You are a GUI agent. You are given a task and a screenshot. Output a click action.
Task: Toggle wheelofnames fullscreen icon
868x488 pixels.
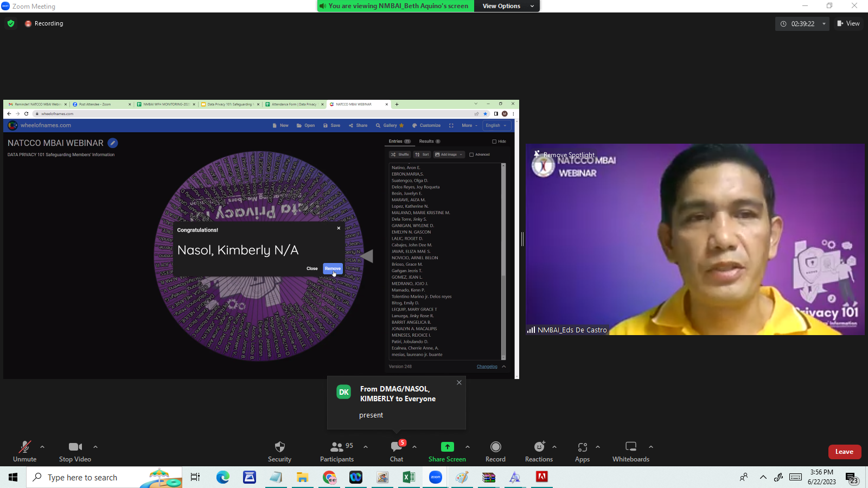451,125
